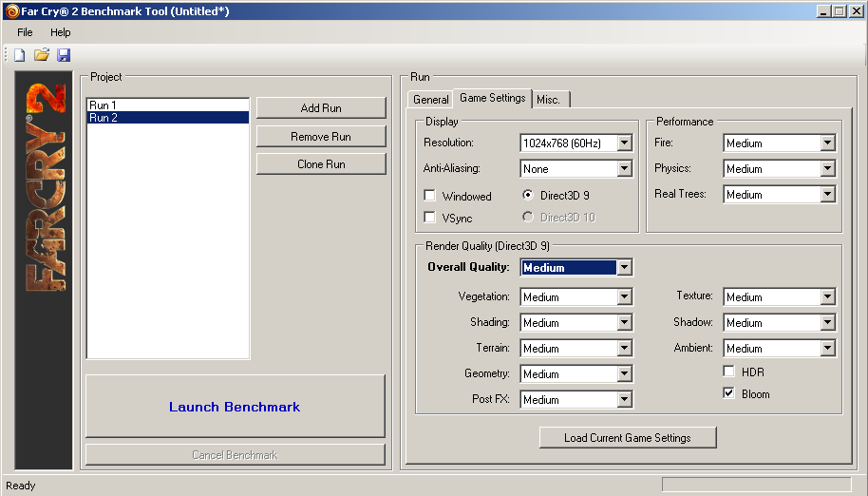Open the Ambient quality dropdown

tap(780, 348)
